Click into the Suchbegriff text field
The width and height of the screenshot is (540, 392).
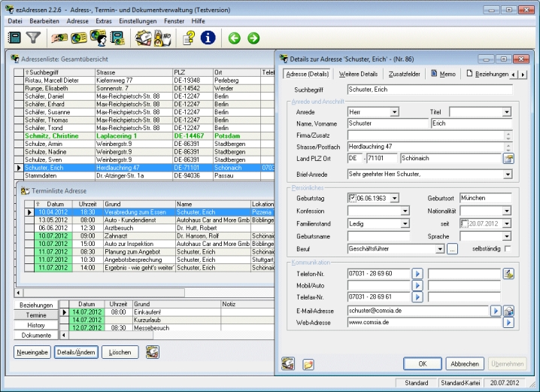(x=429, y=90)
